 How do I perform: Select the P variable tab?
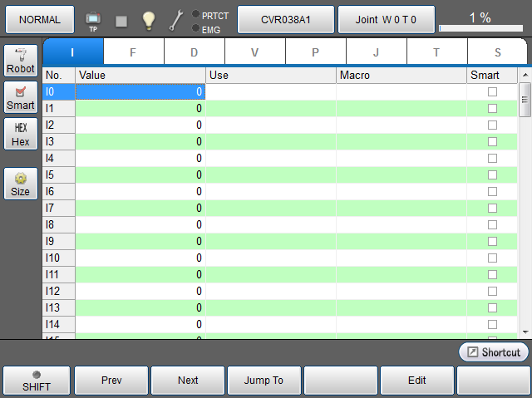(x=315, y=52)
